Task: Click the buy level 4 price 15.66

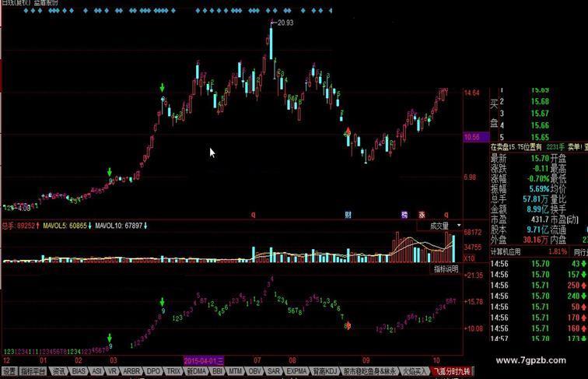Action: click(540, 125)
